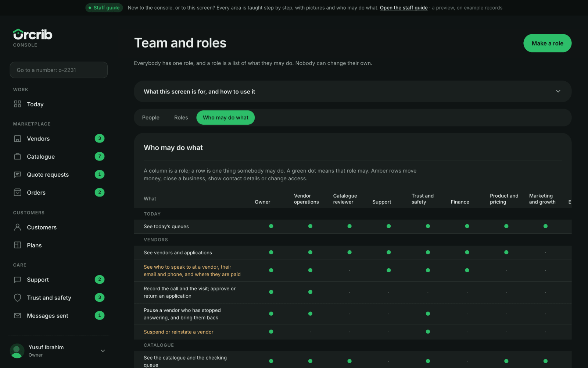Viewport: 588px width, 368px height.
Task: Click the 'Catalogue reviewer' column header
Action: [345, 199]
